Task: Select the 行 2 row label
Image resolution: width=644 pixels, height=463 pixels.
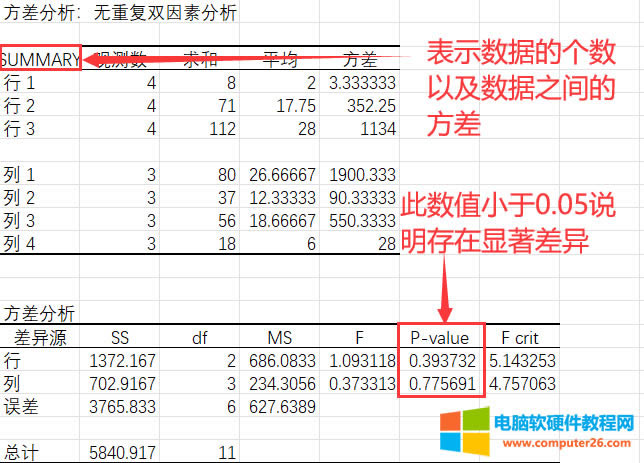Action: (x=19, y=106)
